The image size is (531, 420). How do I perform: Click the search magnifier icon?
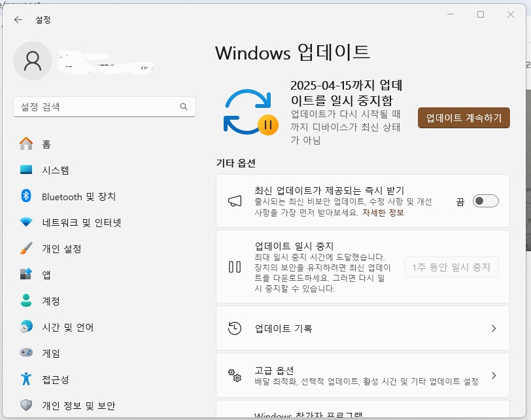point(184,107)
